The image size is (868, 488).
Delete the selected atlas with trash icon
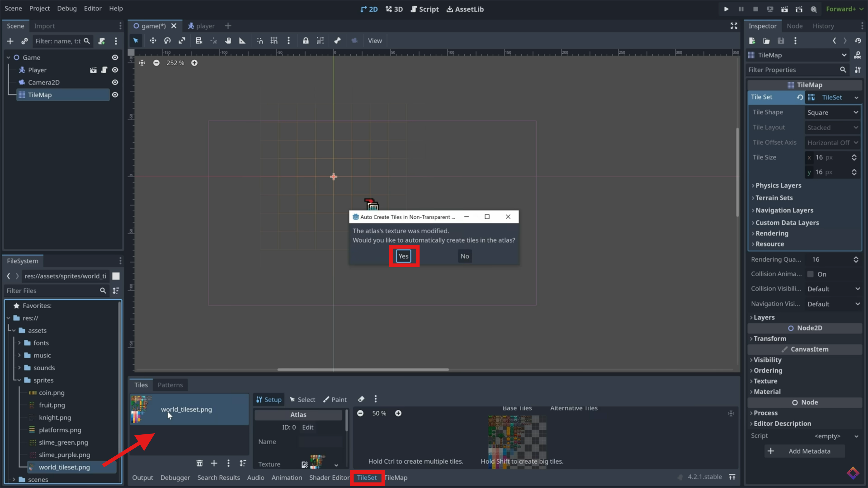[199, 463]
